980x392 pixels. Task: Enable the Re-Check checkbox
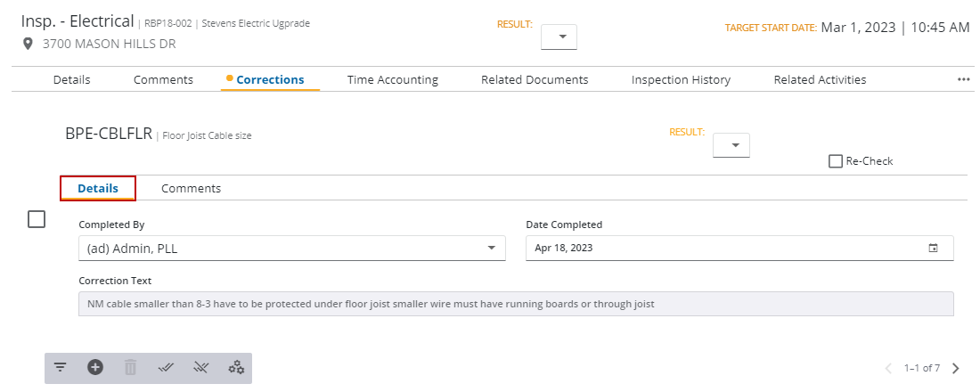(x=835, y=161)
